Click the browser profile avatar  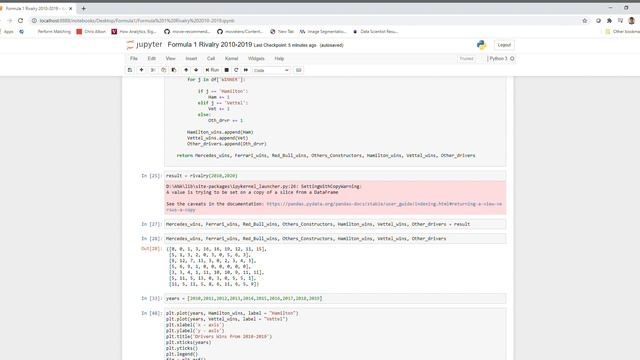tap(632, 20)
